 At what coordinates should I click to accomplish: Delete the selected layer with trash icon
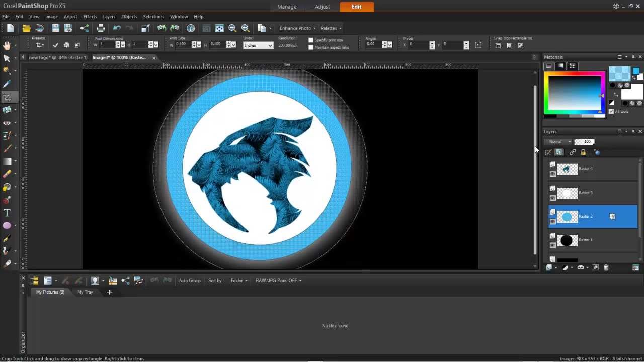606,268
